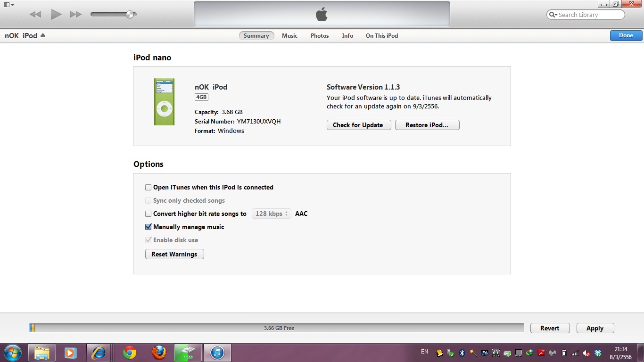
Task: Open the iTunes window menu dropdown
Action: click(x=8, y=4)
